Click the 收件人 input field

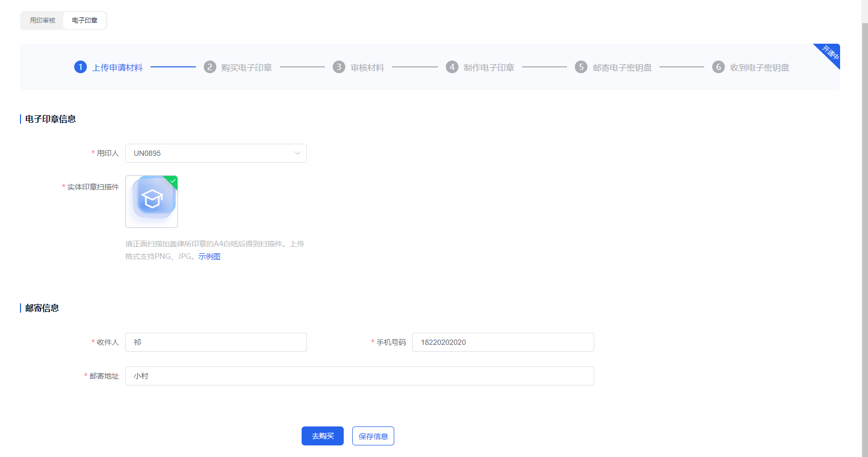tap(216, 342)
